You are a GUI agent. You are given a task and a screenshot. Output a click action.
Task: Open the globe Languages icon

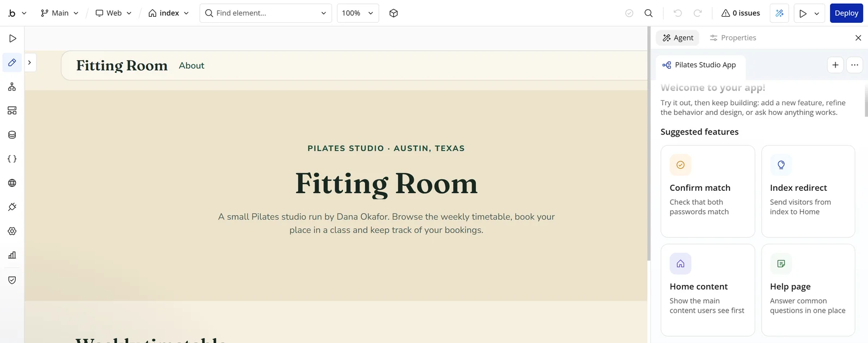[x=12, y=183]
